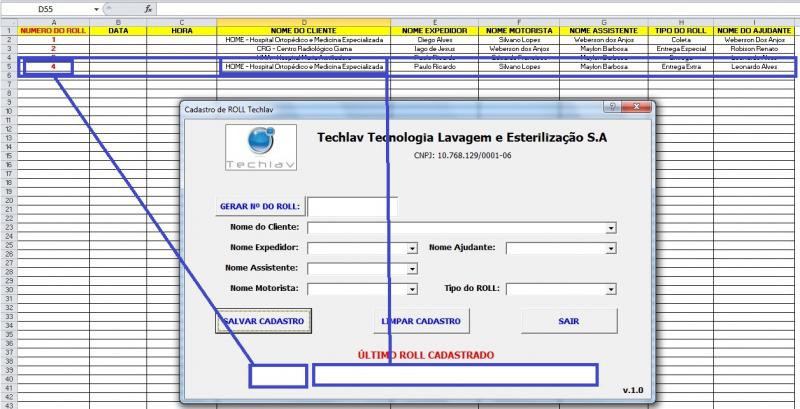Viewport: 800px width, 409px height.
Task: Select column A header
Action: 54,22
